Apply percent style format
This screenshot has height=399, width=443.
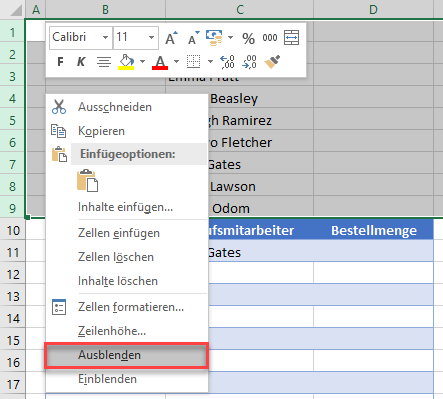[248, 38]
